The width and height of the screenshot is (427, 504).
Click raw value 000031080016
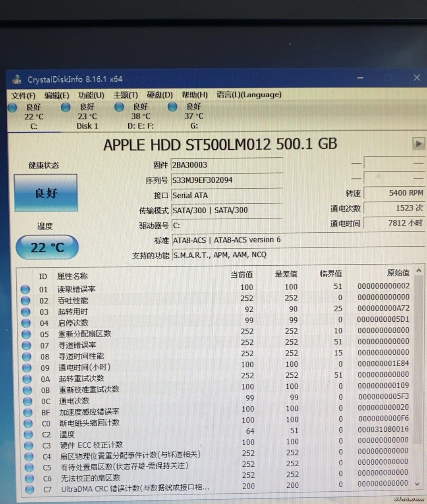pyautogui.click(x=383, y=429)
